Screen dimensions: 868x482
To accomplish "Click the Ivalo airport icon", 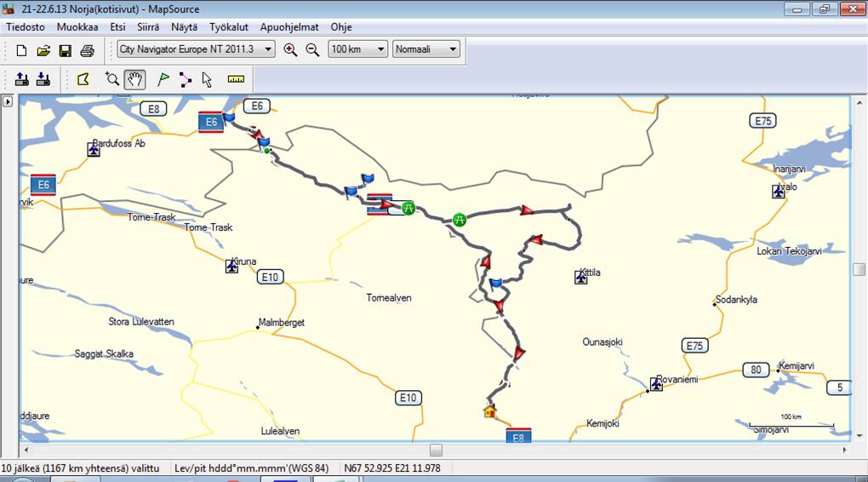I will pos(779,192).
